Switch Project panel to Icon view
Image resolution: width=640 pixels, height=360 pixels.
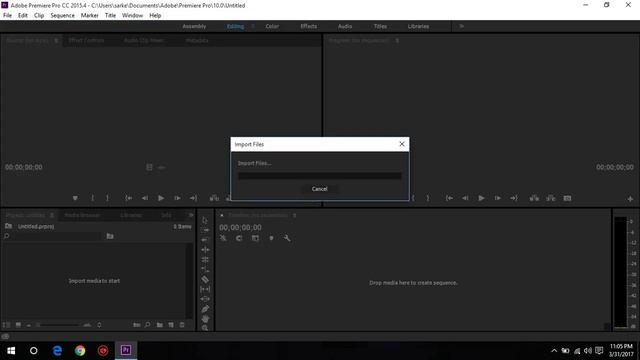coord(18,325)
